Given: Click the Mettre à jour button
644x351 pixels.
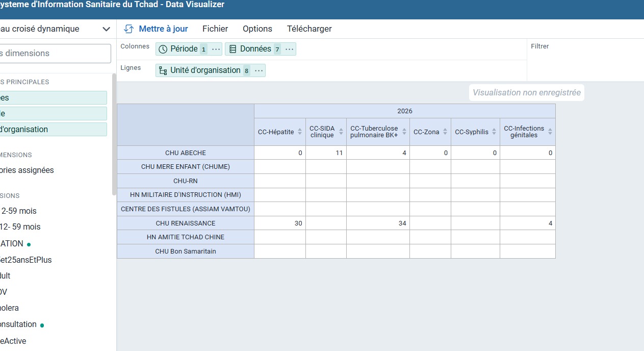Looking at the screenshot, I should [156, 29].
